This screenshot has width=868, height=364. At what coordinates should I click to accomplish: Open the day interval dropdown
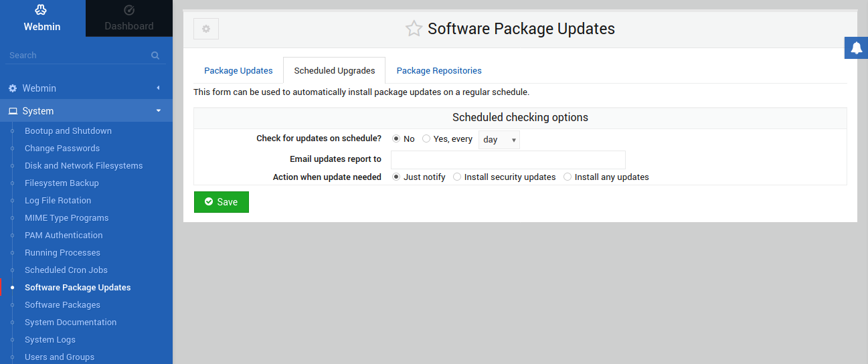(499, 140)
